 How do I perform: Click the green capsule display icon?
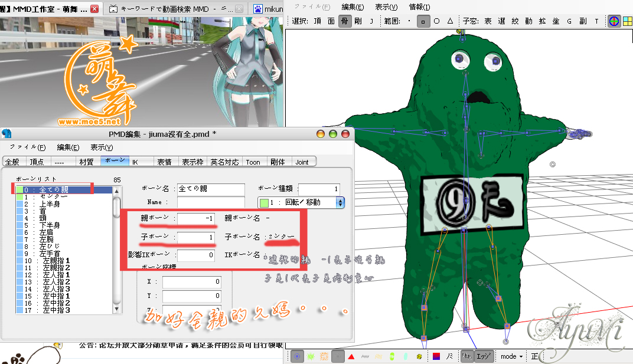click(x=392, y=356)
